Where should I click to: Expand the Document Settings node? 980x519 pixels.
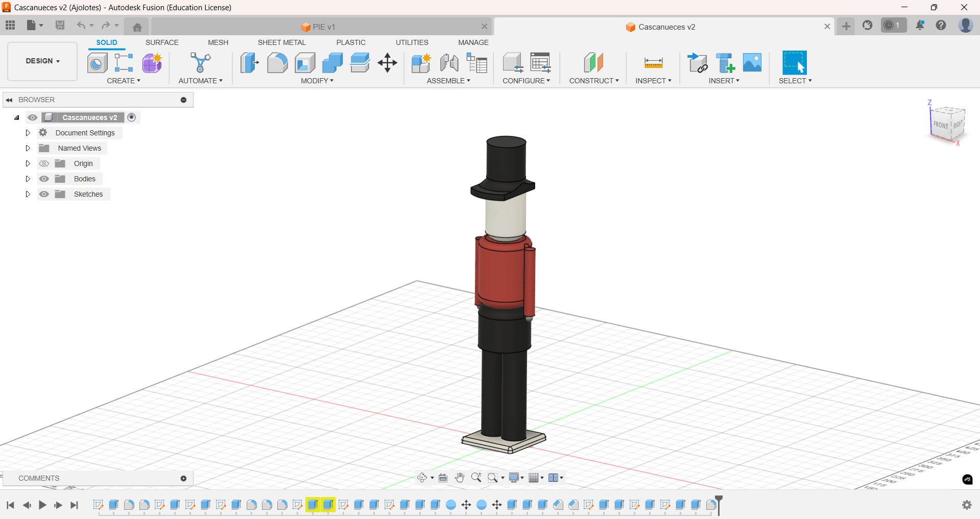28,133
